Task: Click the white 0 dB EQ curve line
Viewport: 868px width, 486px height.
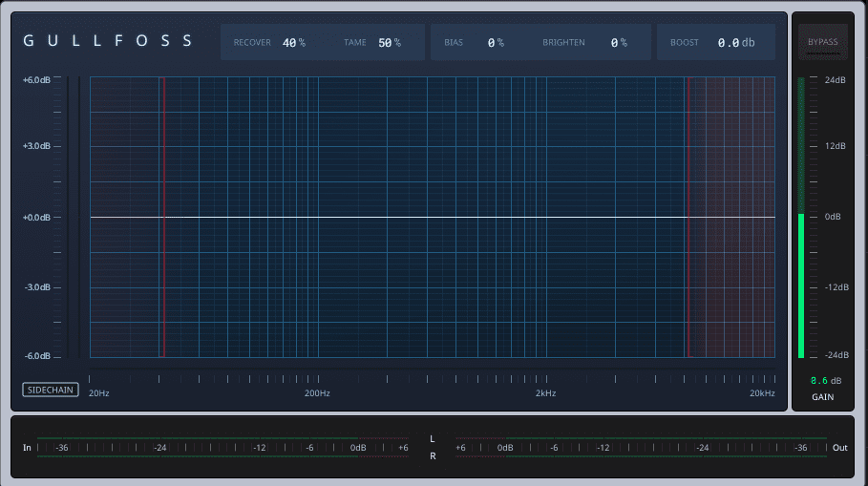Action: point(433,217)
